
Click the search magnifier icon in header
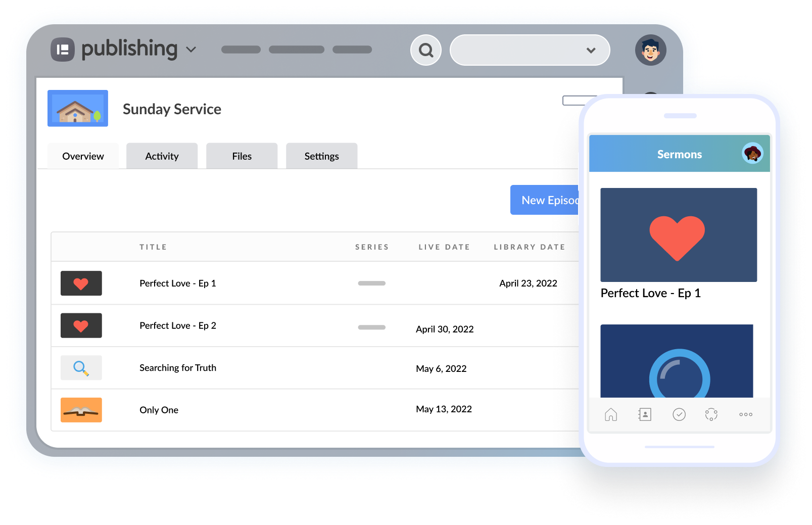tap(426, 50)
